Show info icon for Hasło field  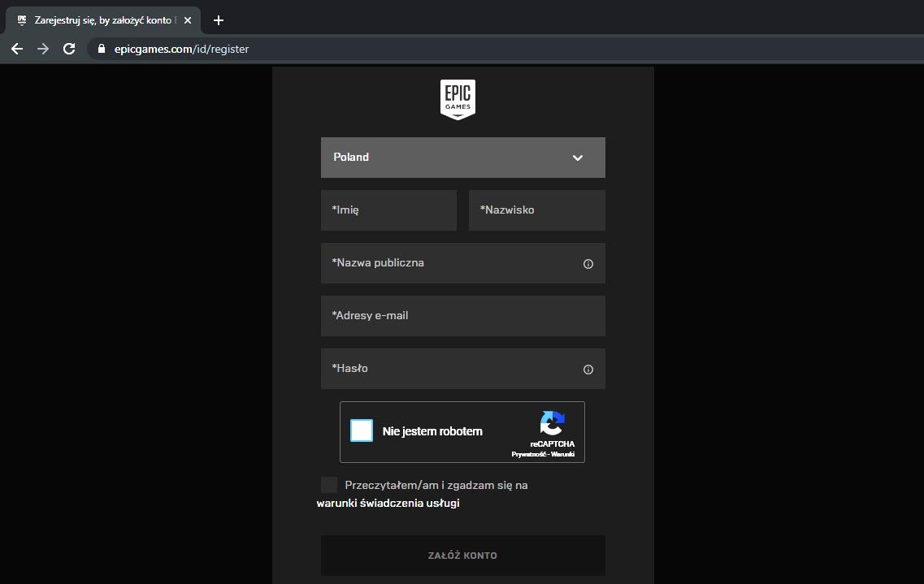588,369
